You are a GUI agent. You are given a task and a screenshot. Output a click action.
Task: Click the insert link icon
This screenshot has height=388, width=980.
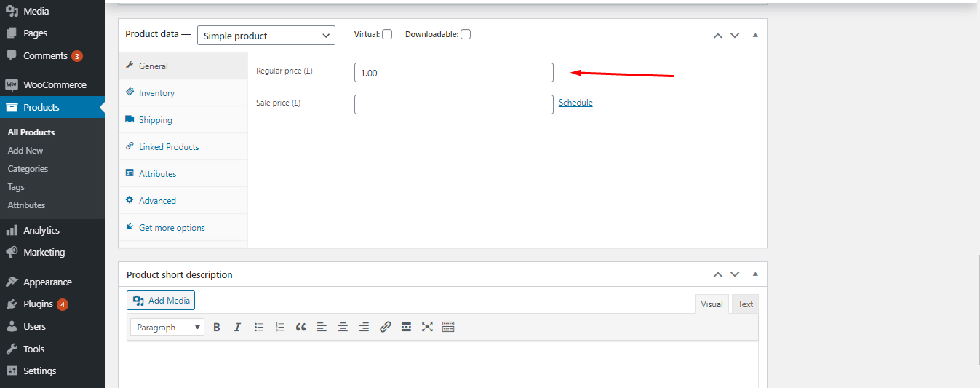click(x=385, y=328)
